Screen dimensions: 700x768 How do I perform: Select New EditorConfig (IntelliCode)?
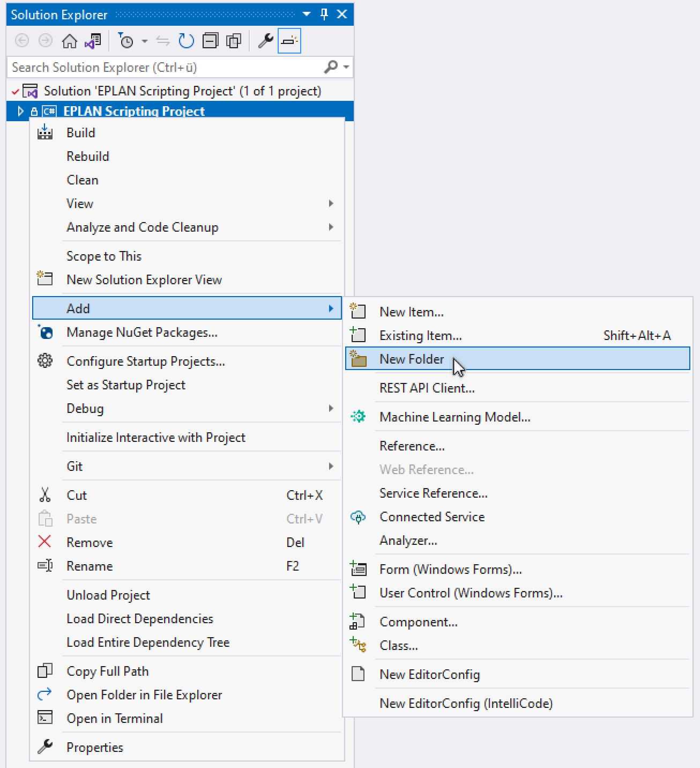click(518, 703)
